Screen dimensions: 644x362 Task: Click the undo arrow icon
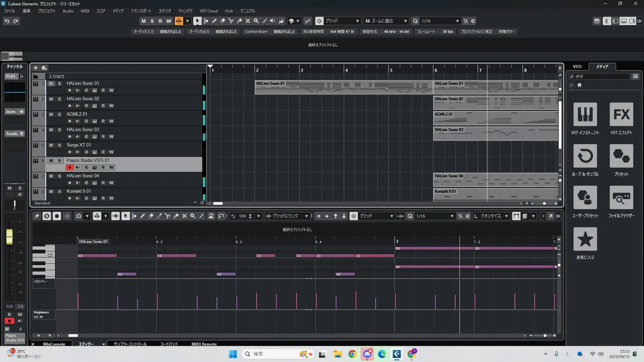point(7,21)
